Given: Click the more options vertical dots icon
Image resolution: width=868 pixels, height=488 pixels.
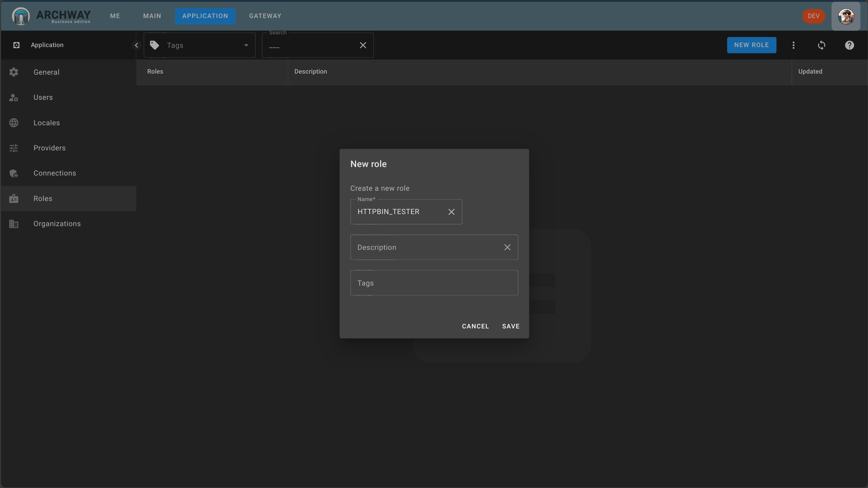Looking at the screenshot, I should 793,45.
